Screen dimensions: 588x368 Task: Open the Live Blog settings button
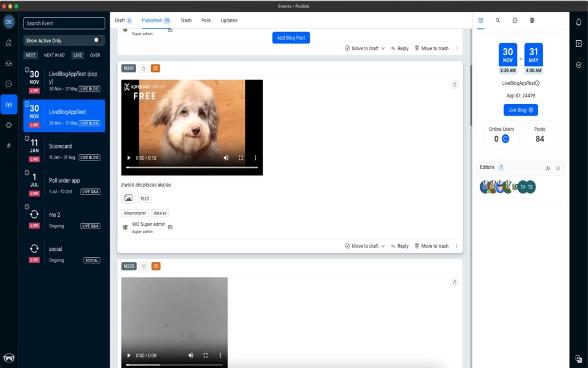521,110
